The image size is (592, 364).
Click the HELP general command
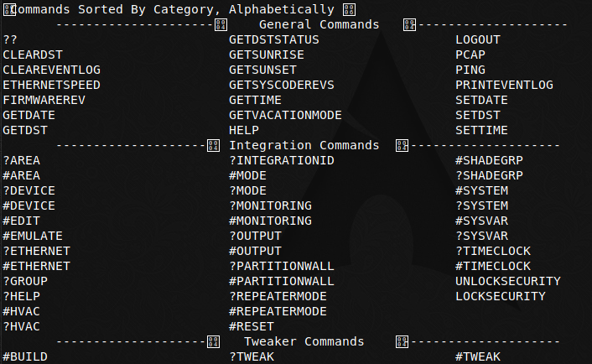(244, 130)
